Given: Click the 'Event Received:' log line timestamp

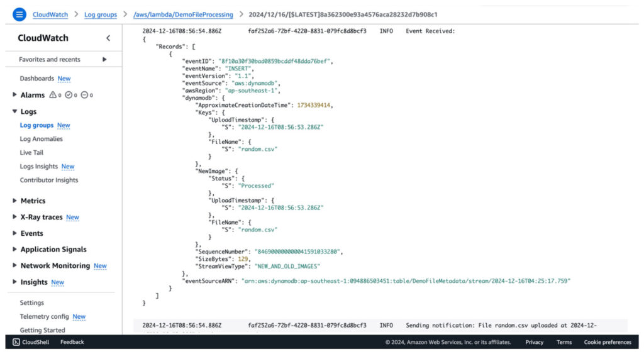Looking at the screenshot, I should (182, 31).
